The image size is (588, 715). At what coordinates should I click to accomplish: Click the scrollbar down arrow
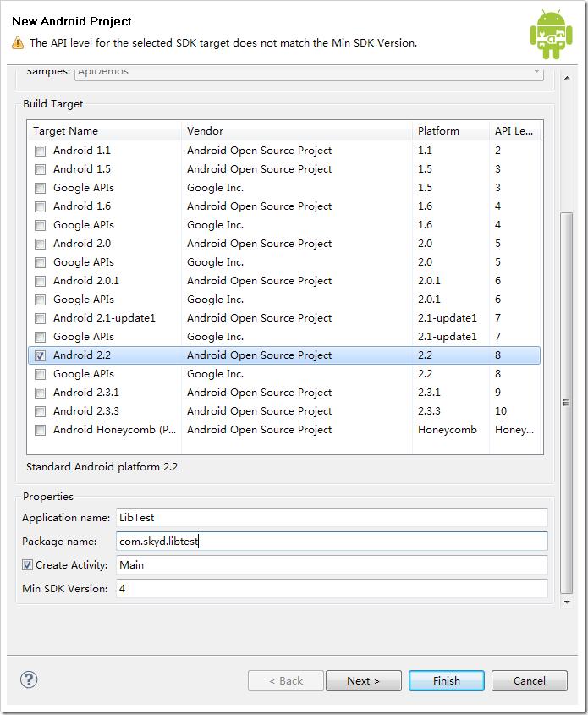567,602
